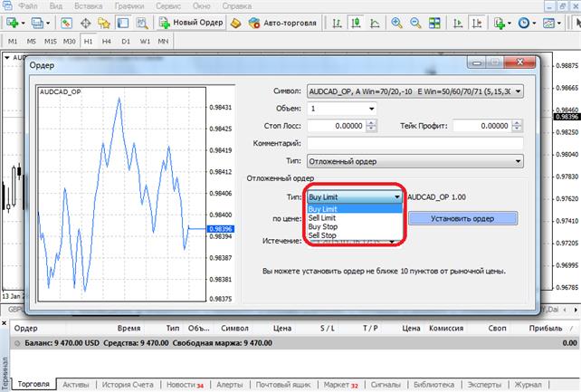Open the new chart toolbar icon
The image size is (581, 392).
coord(13,22)
